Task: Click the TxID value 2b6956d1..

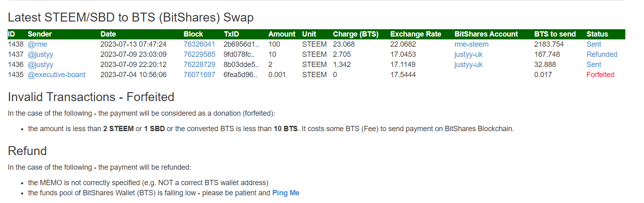Action: (x=241, y=44)
